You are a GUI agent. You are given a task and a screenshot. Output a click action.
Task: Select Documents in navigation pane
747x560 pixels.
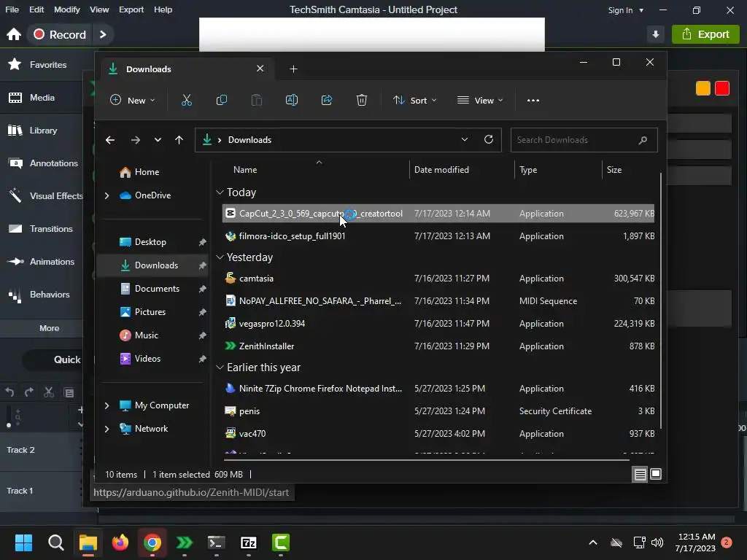point(158,289)
